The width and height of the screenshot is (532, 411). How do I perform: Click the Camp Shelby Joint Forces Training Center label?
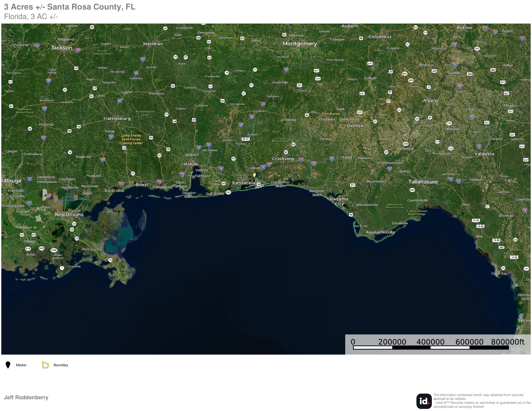coord(131,139)
